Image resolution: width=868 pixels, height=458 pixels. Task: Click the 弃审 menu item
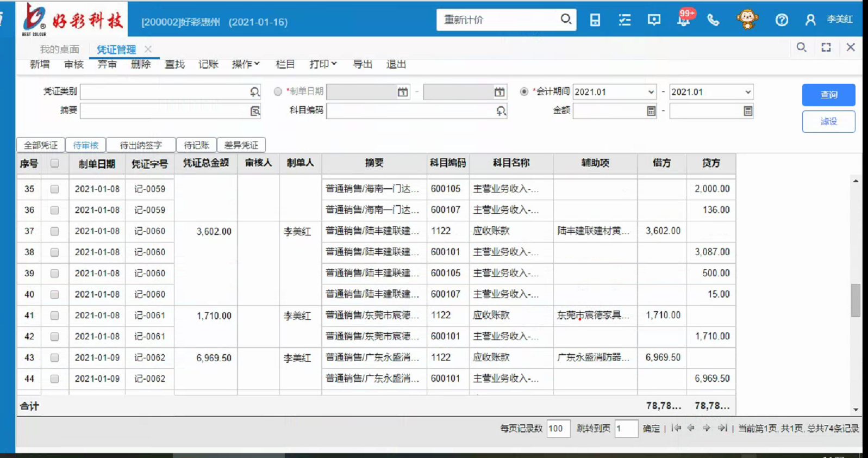107,64
